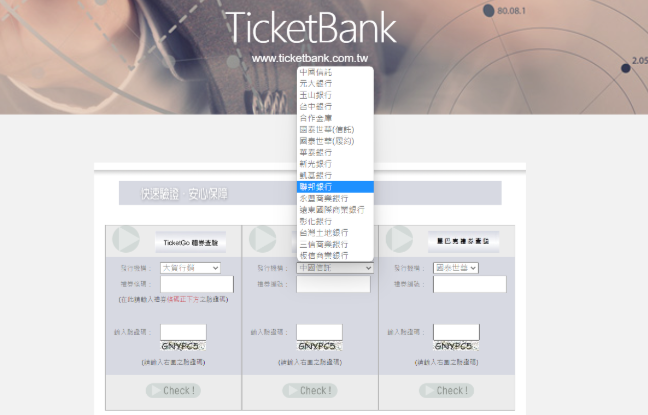Click the play arrow icon in the 中國信託 panel
This screenshot has width=648, height=415.
click(263, 239)
